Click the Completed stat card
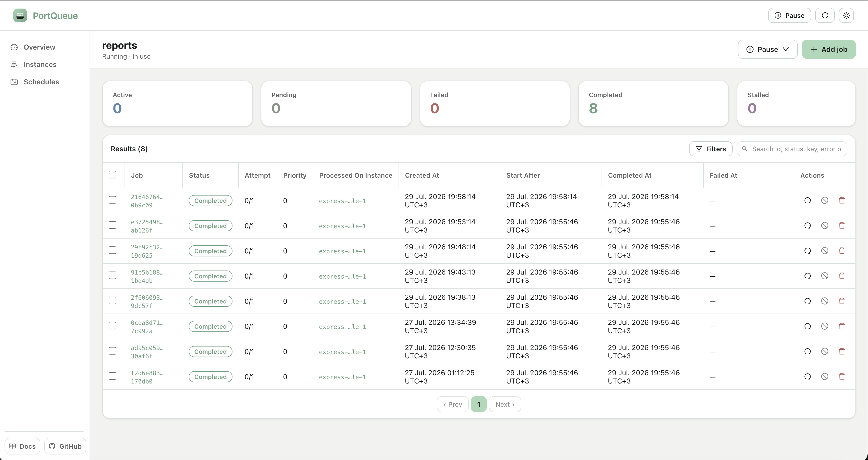This screenshot has height=460, width=868. 653,103
